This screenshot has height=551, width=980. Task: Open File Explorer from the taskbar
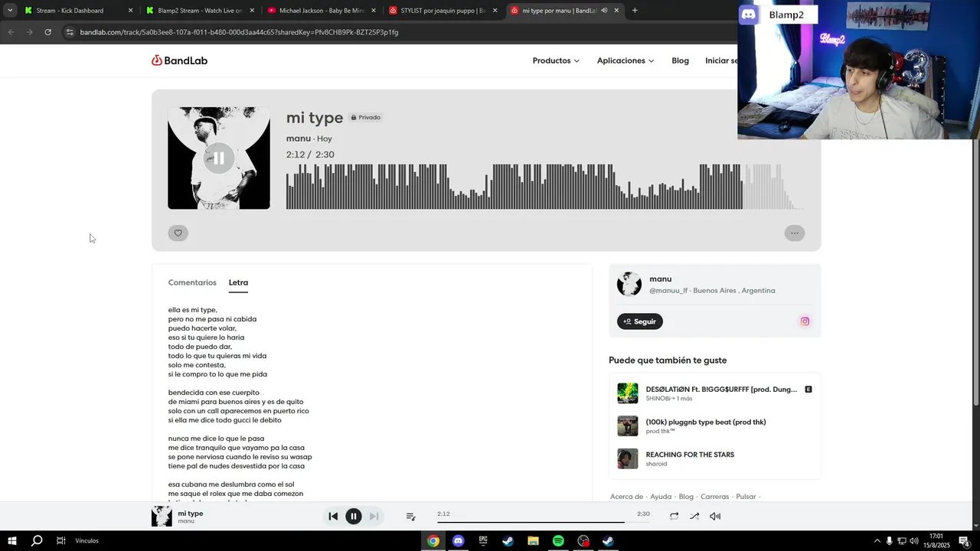533,541
